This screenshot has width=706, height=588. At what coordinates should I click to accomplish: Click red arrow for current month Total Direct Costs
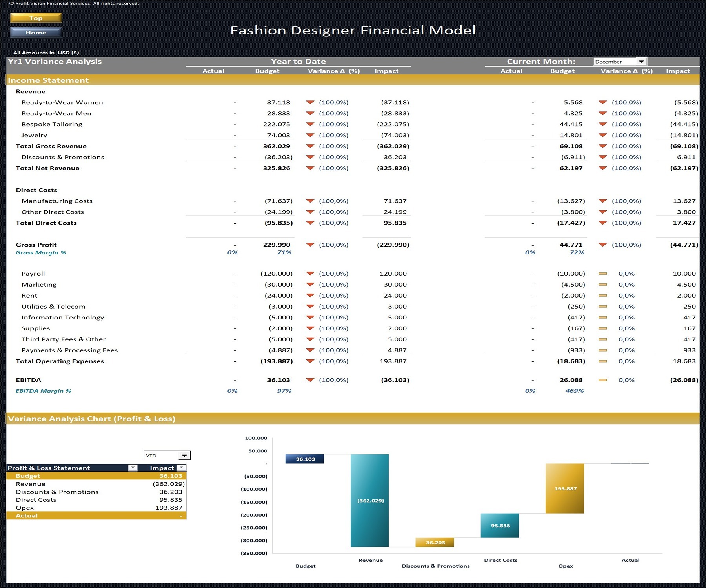click(x=603, y=223)
